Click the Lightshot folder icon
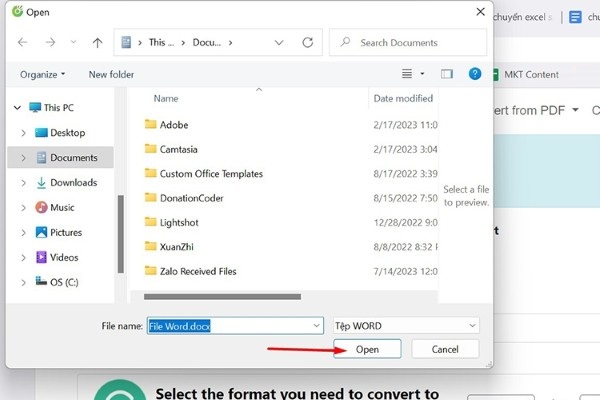600x400 pixels. 151,222
